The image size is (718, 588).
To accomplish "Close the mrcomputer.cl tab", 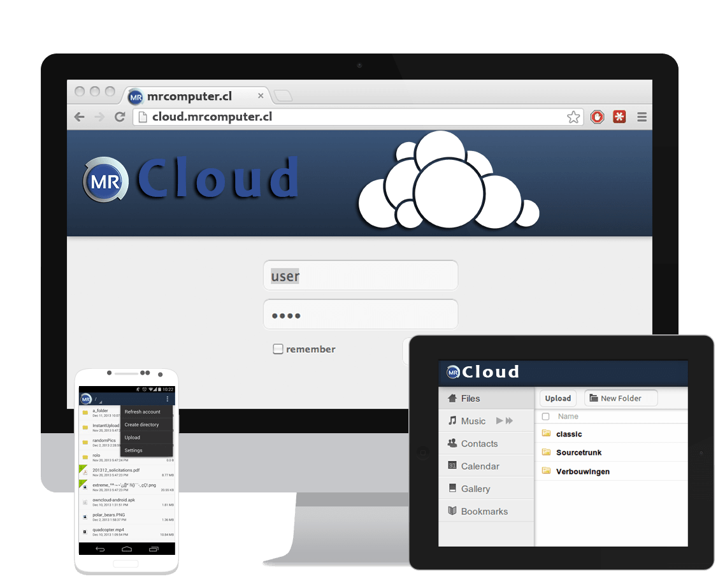I will (261, 96).
